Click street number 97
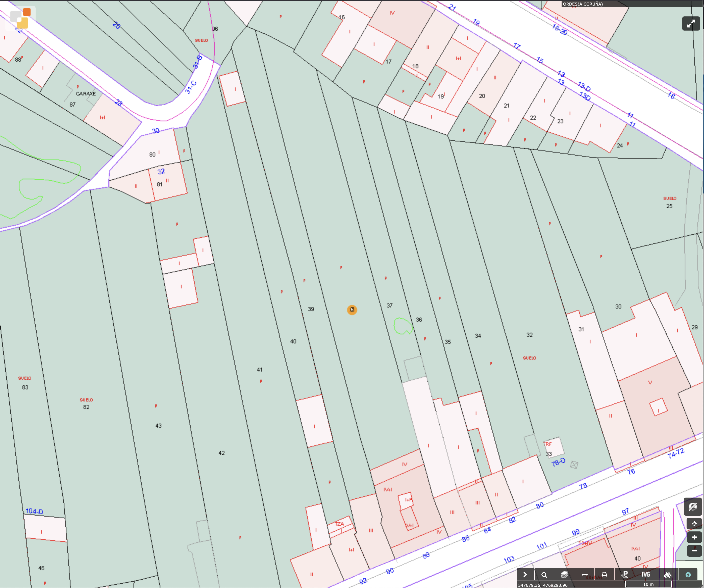The width and height of the screenshot is (704, 588). click(x=625, y=511)
